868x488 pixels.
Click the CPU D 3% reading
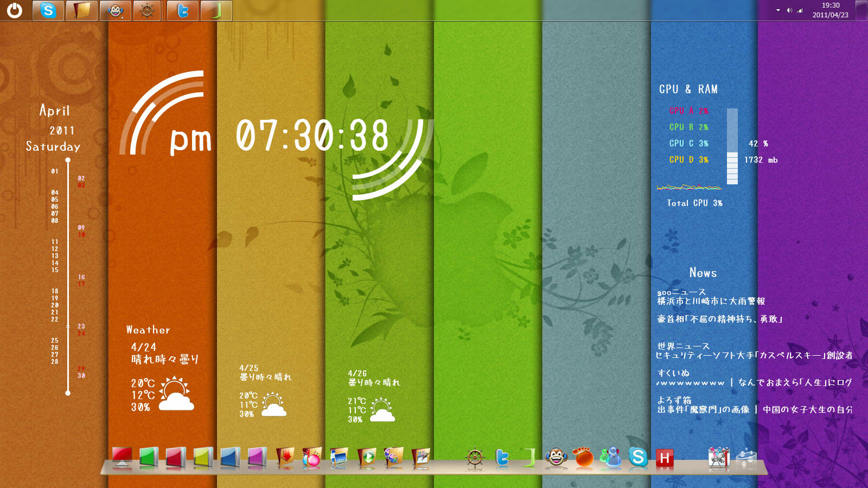[x=689, y=159]
